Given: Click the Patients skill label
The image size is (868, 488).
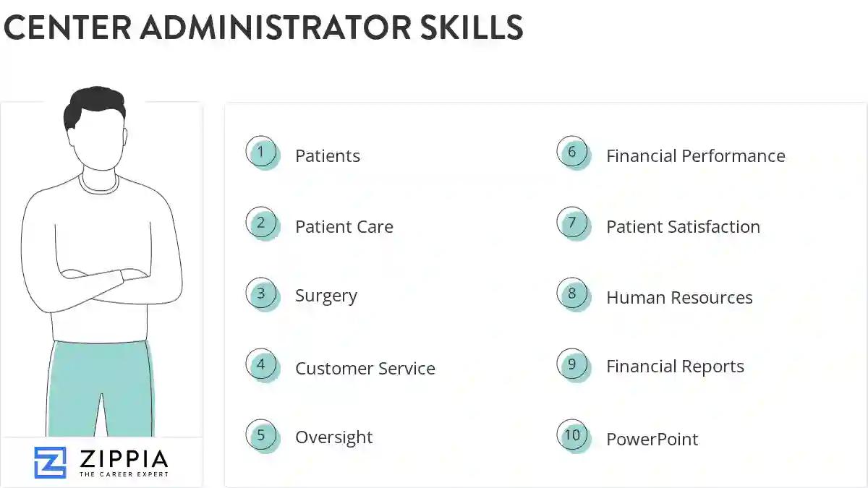Looking at the screenshot, I should coord(328,156).
